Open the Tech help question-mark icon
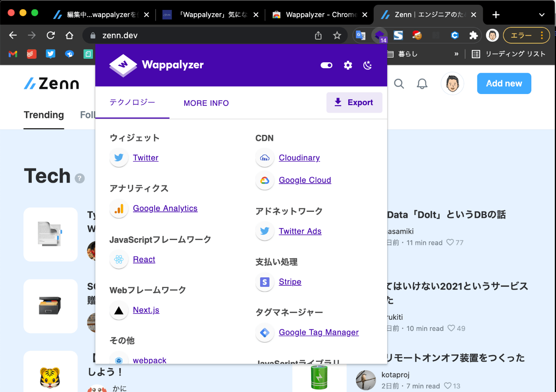 pos(80,179)
